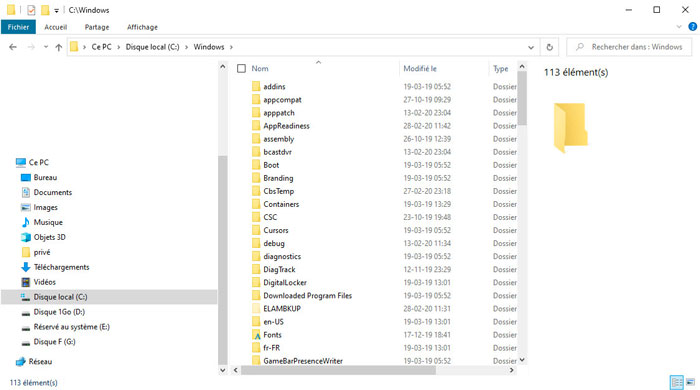700x390 pixels.
Task: Open Objets 3D in navigation pane
Action: point(49,237)
